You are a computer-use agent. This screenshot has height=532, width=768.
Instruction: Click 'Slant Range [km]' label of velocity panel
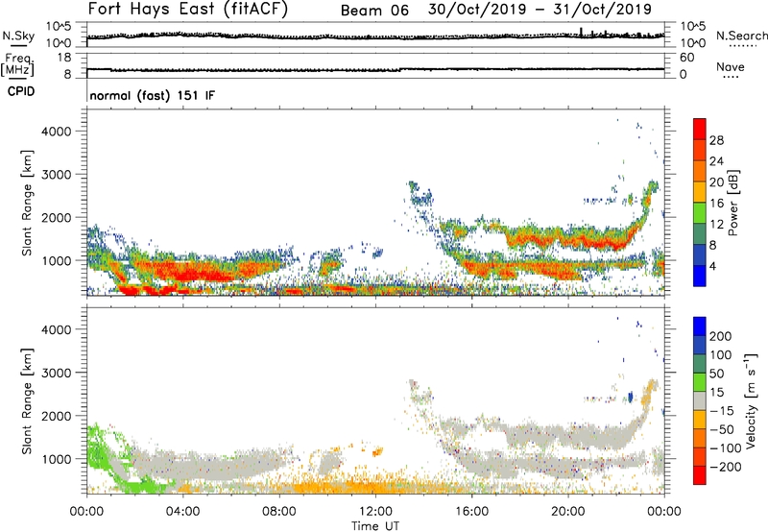click(x=27, y=400)
